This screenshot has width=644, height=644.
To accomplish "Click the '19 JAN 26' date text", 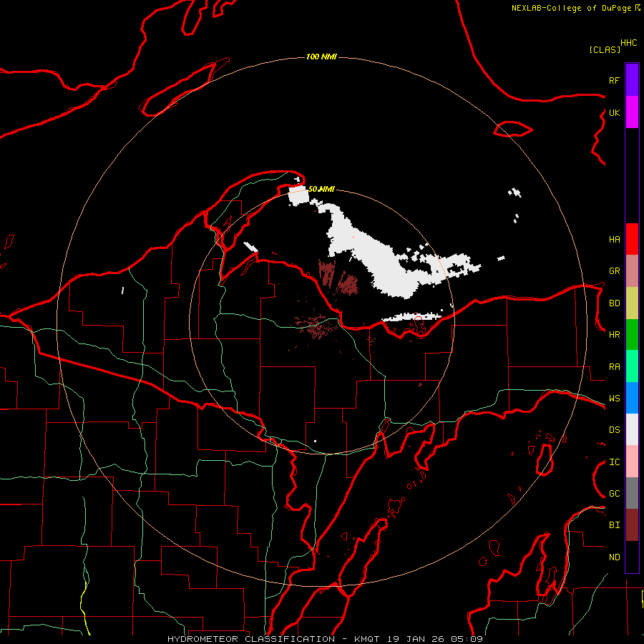I will [415, 639].
